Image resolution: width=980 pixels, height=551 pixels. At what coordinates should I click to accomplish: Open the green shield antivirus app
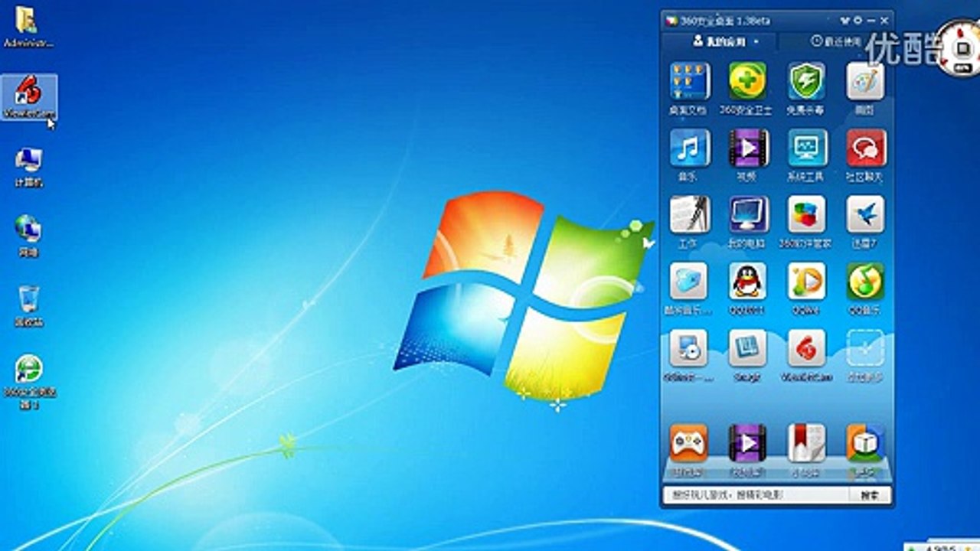click(x=807, y=82)
